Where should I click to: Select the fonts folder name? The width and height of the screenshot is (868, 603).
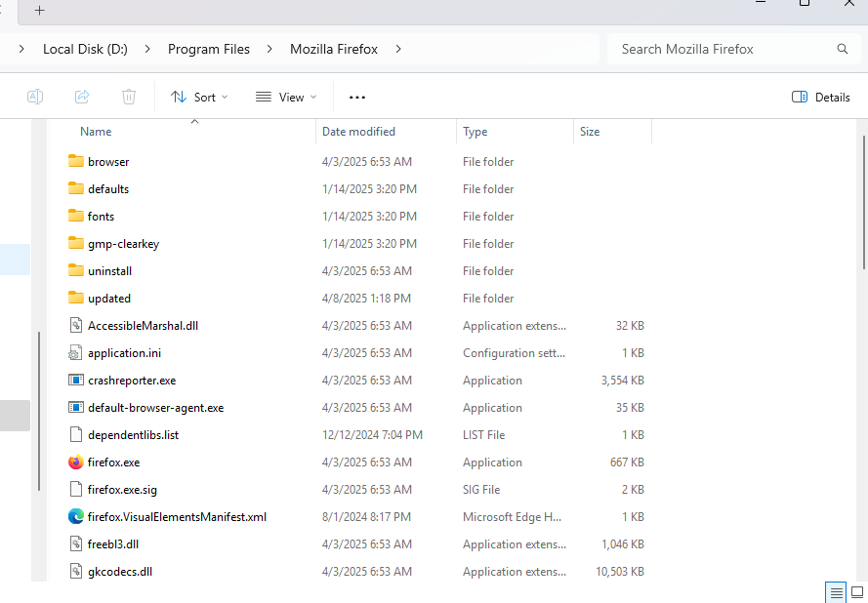tap(101, 217)
